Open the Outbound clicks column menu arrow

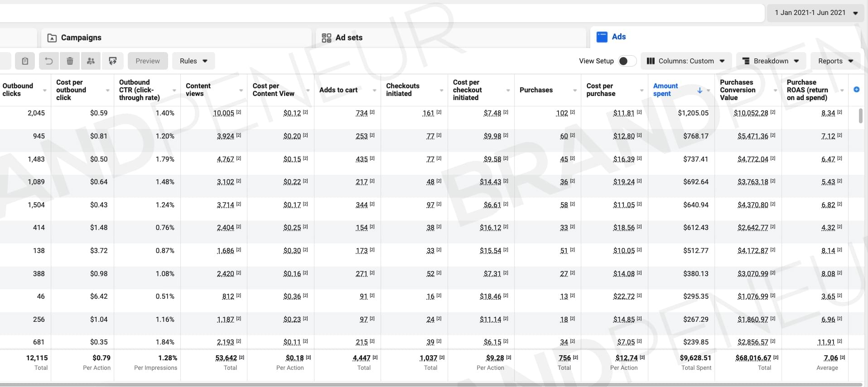pos(44,90)
